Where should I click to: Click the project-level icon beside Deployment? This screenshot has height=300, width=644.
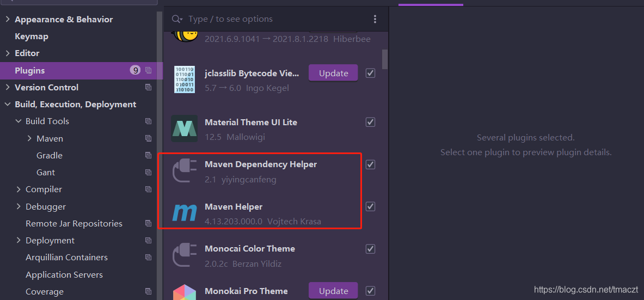pos(148,241)
